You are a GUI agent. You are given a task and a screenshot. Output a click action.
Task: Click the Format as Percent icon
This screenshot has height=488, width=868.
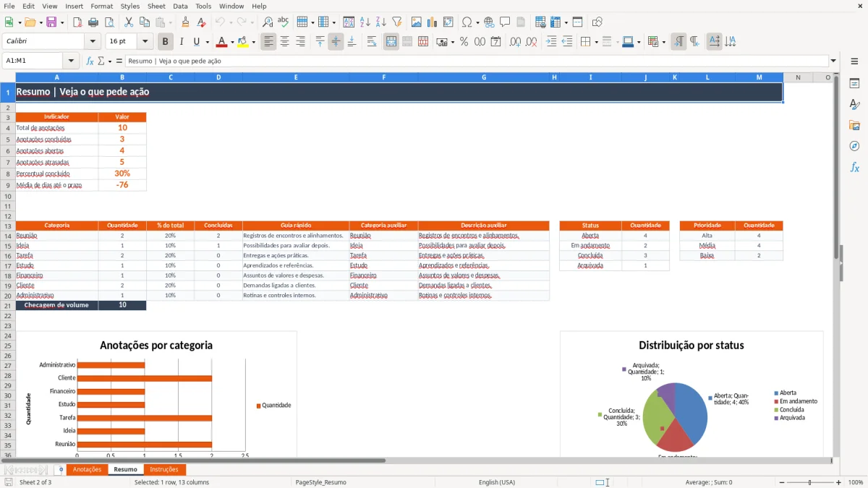point(464,42)
